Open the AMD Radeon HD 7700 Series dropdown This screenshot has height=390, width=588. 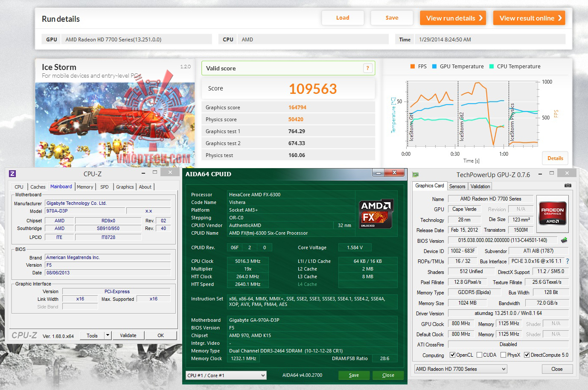pos(461,369)
